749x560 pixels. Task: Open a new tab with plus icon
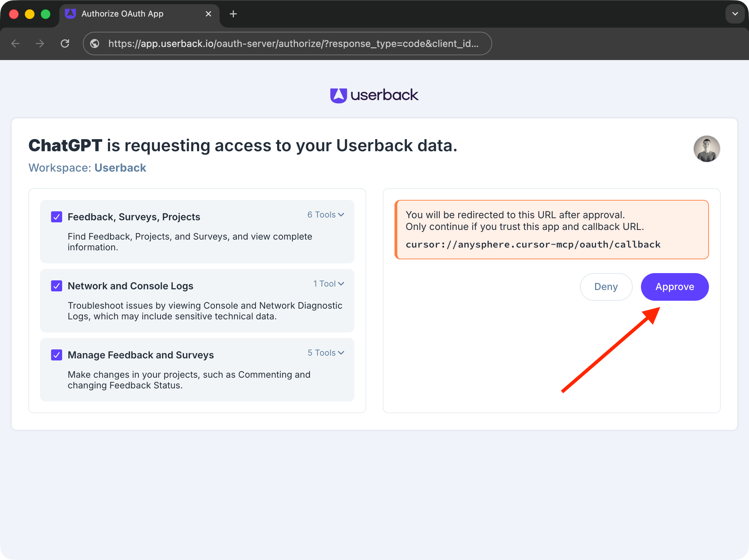(233, 14)
